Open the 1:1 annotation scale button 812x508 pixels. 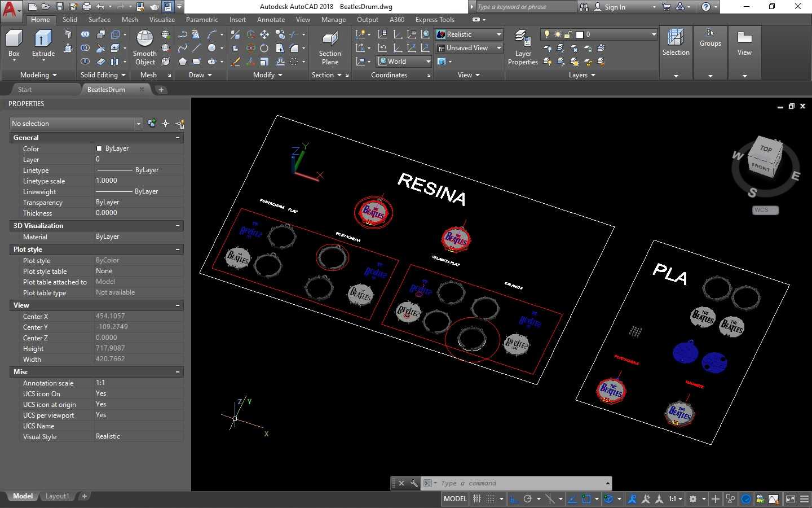tap(675, 499)
